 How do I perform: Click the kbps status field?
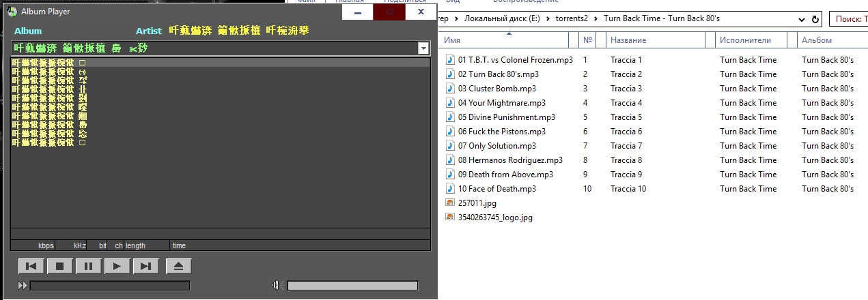point(46,245)
